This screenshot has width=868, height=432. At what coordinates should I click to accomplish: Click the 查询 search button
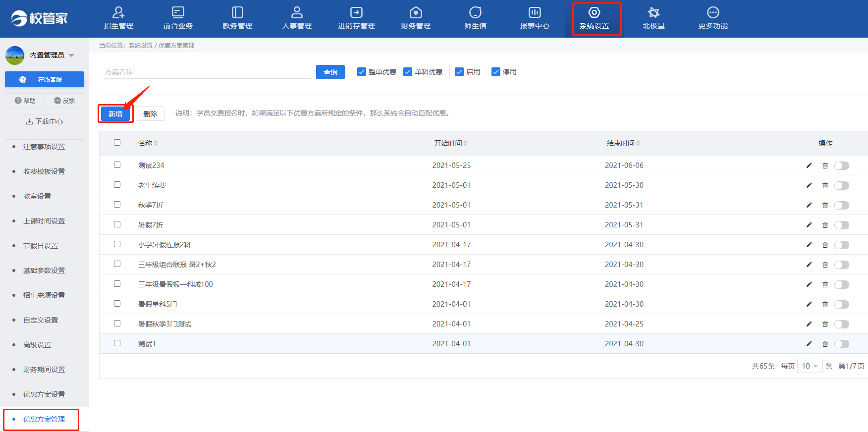(x=330, y=72)
